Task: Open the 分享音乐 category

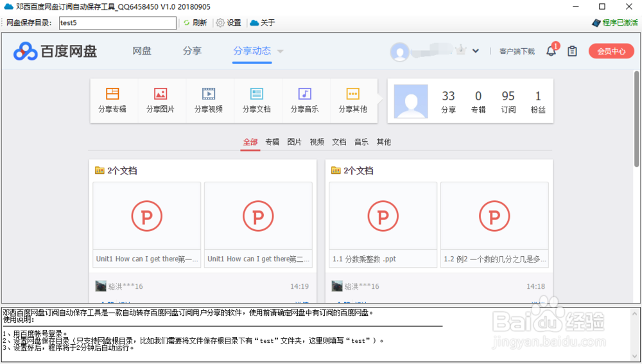Action: pyautogui.click(x=304, y=101)
